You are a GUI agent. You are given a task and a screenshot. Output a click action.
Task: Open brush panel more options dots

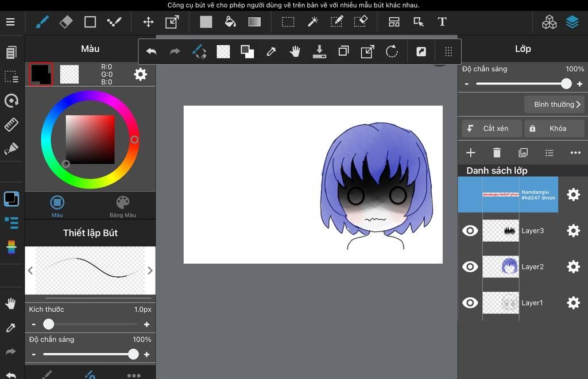coord(133,375)
